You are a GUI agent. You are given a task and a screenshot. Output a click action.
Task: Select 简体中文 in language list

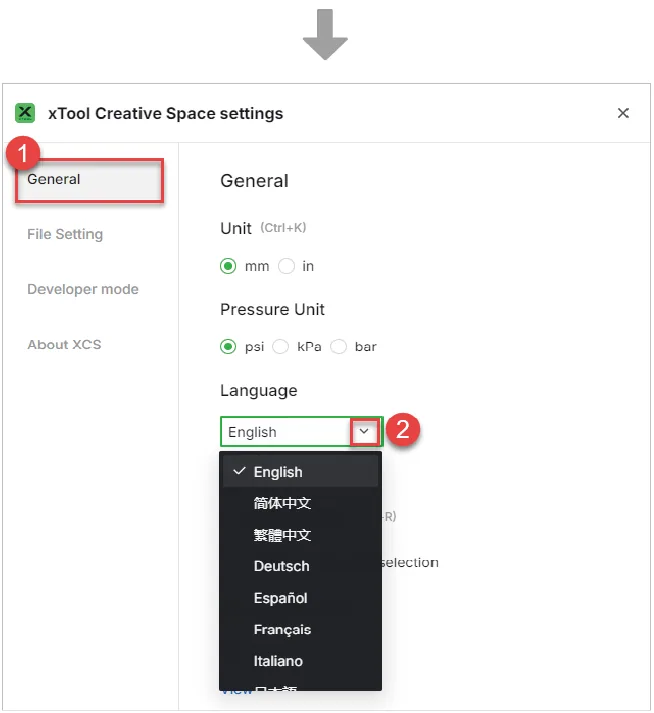300,503
